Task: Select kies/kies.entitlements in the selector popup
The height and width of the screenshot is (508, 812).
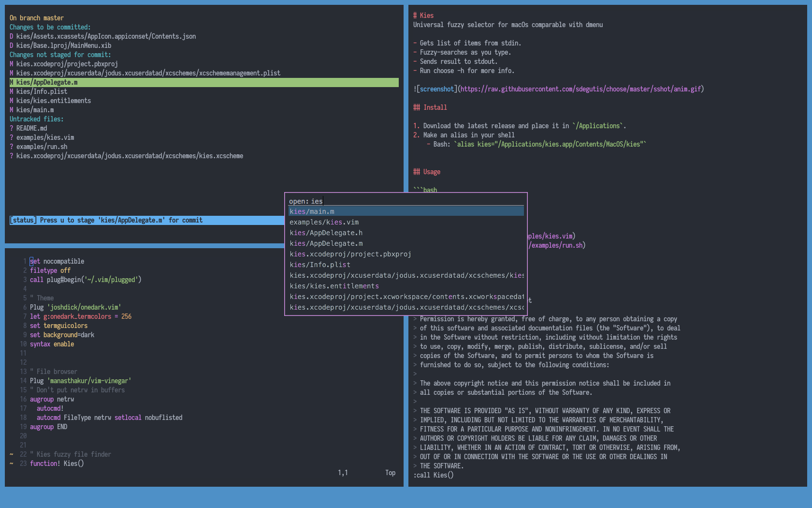Action: point(406,286)
